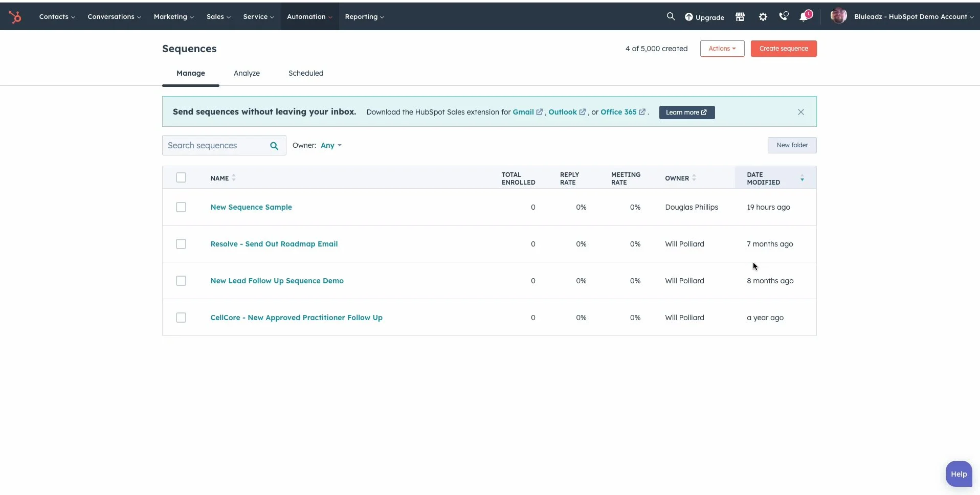Viewport: 980px width, 495px height.
Task: Click '7 months ago' date cell
Action: [x=770, y=244]
